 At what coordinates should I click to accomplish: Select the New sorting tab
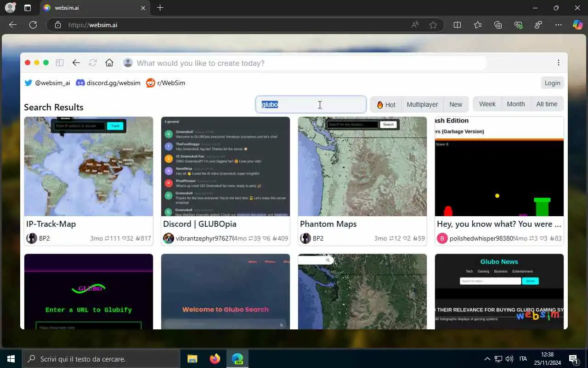(x=456, y=104)
